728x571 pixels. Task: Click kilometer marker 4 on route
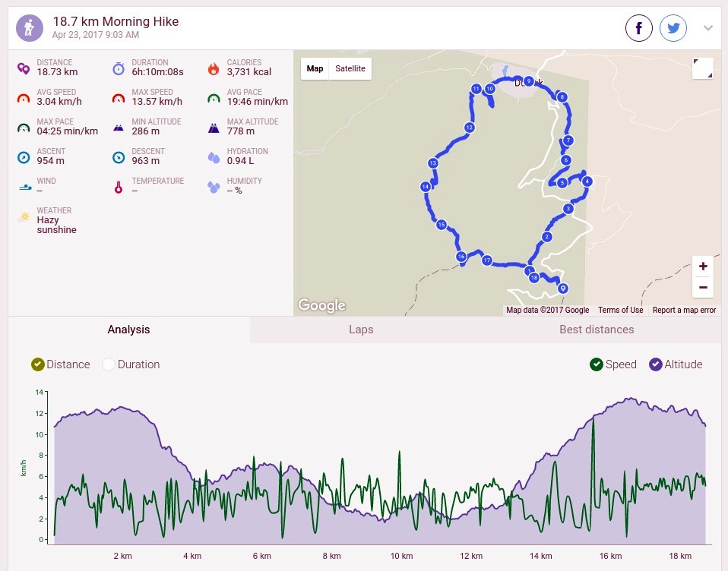pos(587,181)
